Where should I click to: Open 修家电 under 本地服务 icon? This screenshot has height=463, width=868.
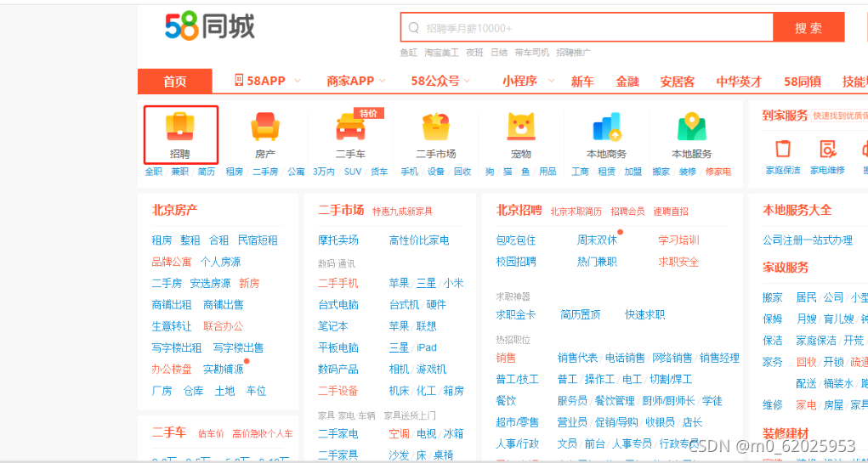(x=718, y=172)
